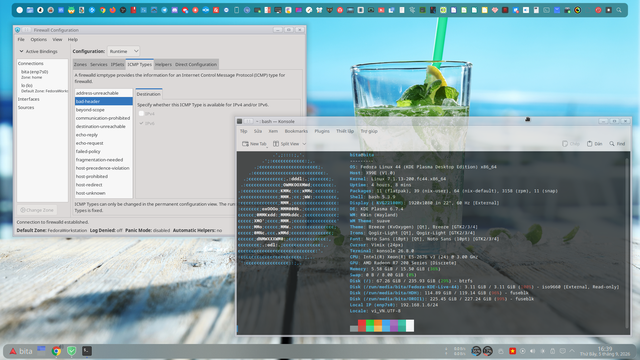The height and width of the screenshot is (360, 640).
Task: Open the search magnifier in top dock
Action: coord(619,10)
